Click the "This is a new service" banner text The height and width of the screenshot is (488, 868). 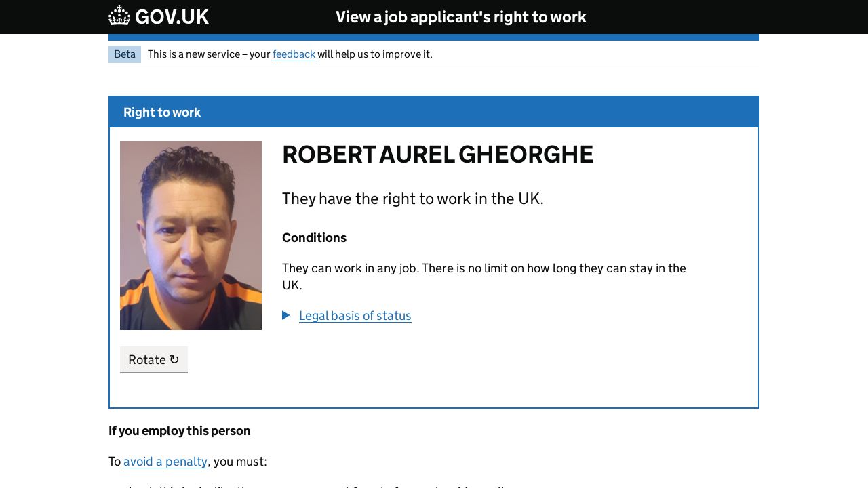pyautogui.click(x=208, y=54)
